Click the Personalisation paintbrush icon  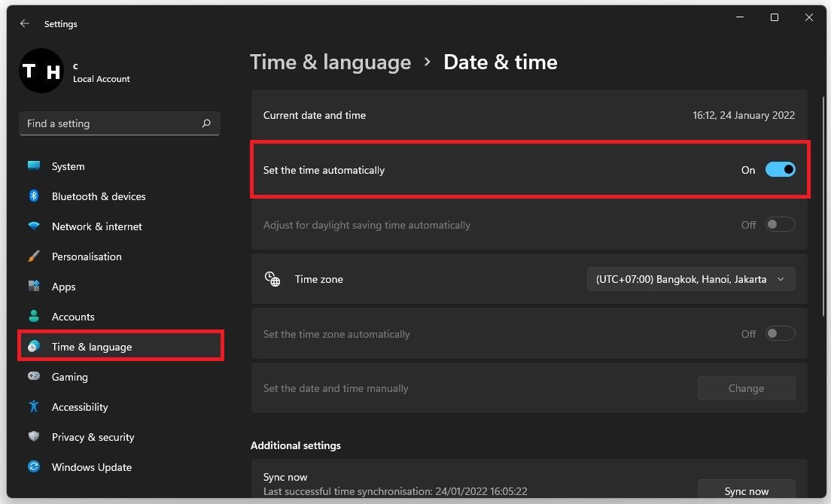[34, 257]
